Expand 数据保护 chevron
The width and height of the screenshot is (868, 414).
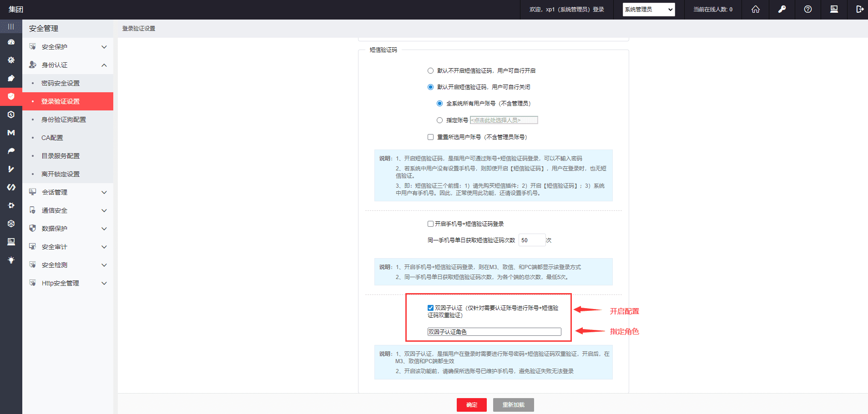click(x=104, y=229)
